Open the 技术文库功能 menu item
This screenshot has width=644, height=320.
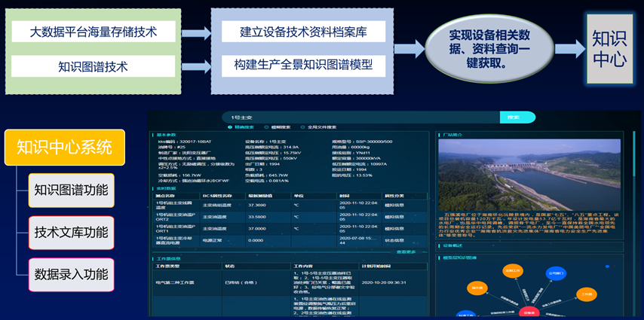[71, 232]
